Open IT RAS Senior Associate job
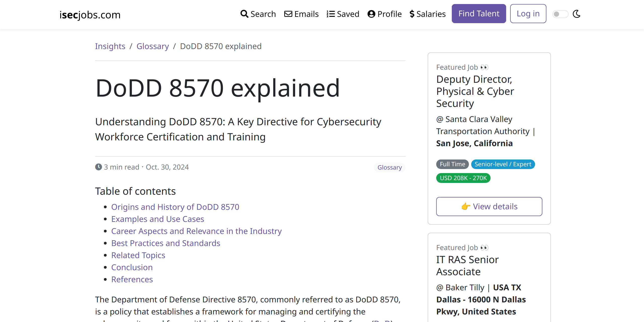 point(467,266)
